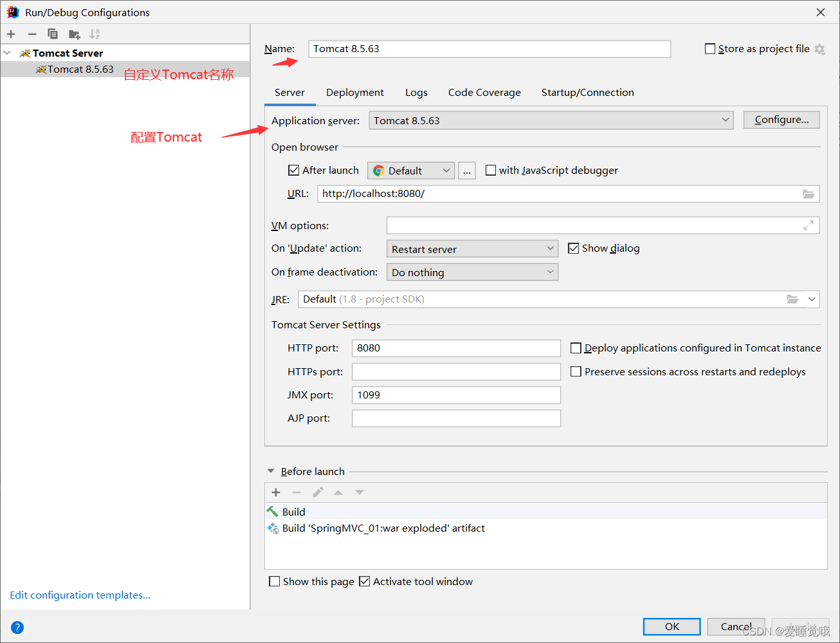Click the VM options field

coord(603,225)
